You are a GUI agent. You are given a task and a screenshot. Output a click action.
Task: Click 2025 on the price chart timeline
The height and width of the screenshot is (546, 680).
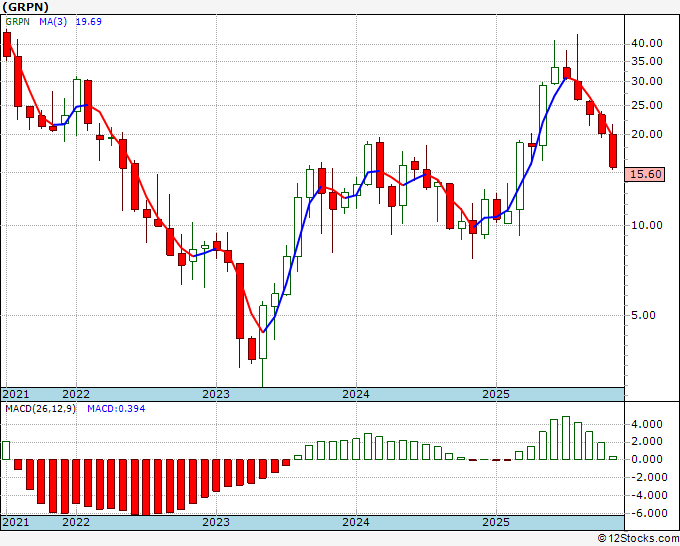[496, 394]
